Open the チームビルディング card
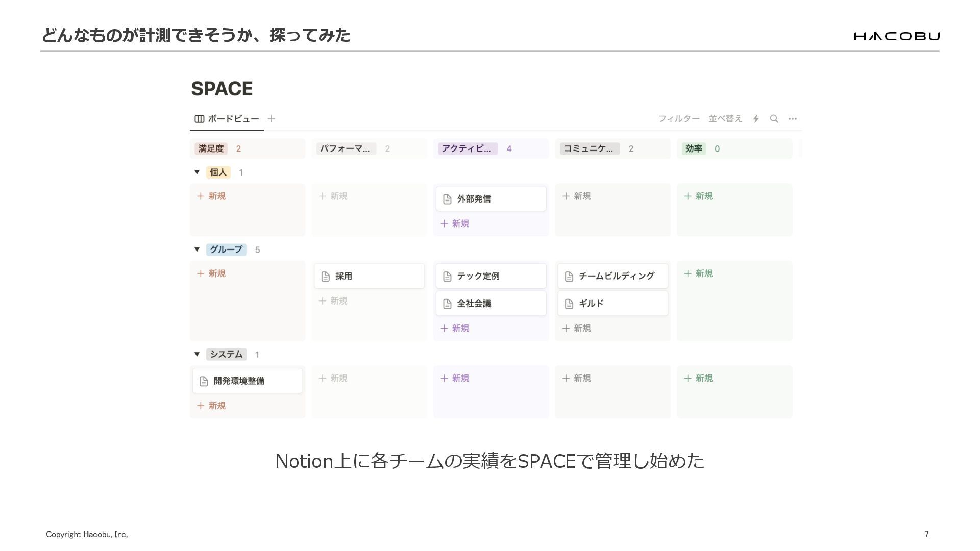The height and width of the screenshot is (551, 980). coord(613,276)
